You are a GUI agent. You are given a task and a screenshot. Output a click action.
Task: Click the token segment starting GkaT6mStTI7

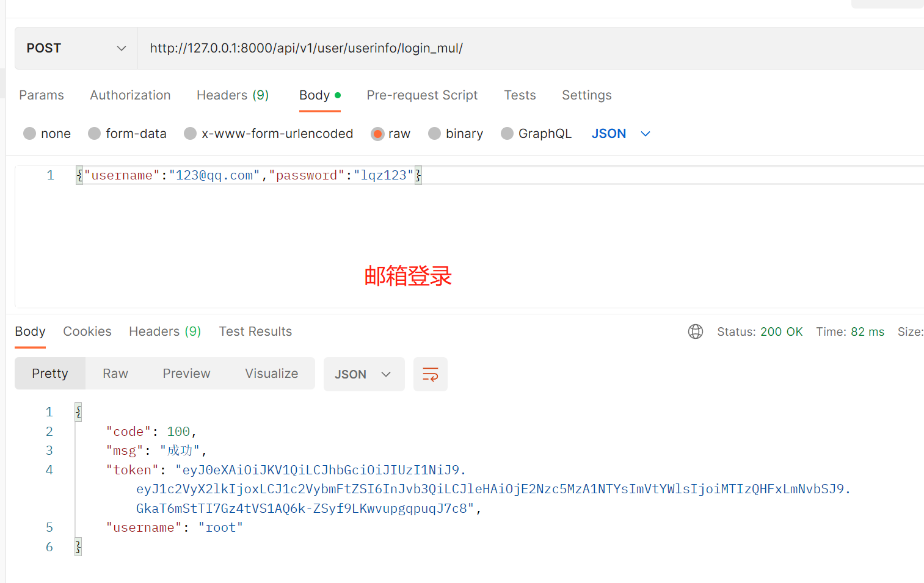pos(309,509)
